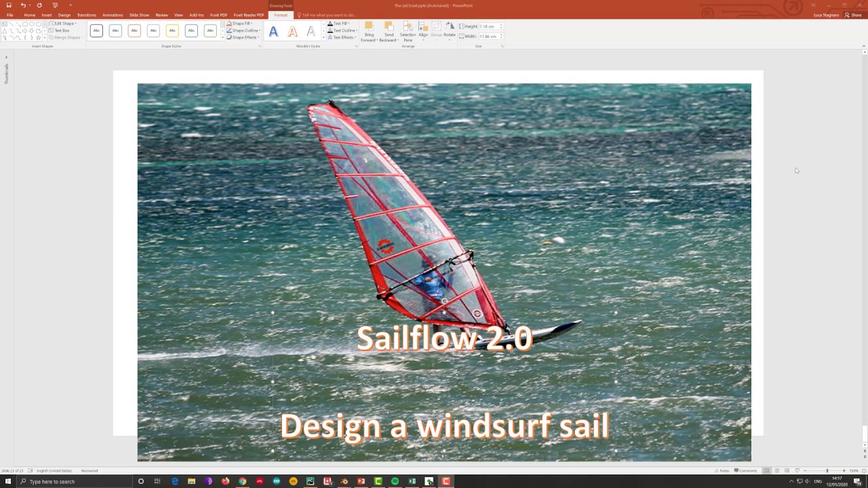This screenshot has width=868, height=488.
Task: Select the first black-outlined shape style
Action: pyautogui.click(x=96, y=30)
